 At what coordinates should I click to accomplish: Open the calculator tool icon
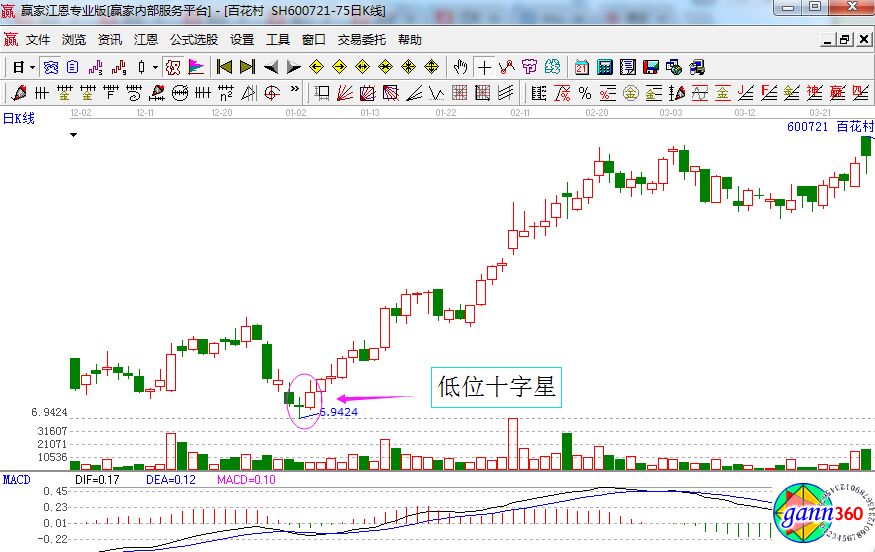(x=605, y=67)
